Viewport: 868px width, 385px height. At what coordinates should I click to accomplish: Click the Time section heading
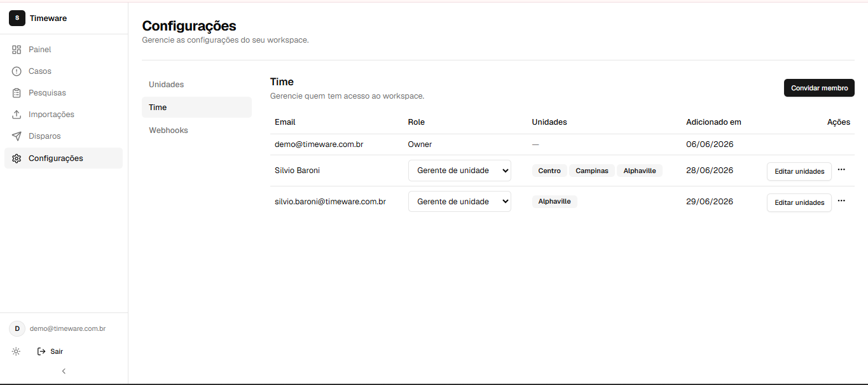tap(282, 82)
